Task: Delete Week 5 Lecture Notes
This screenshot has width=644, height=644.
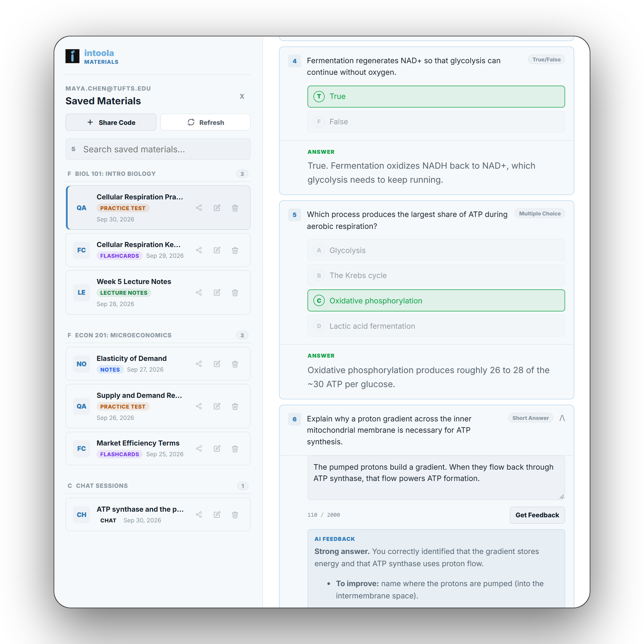Action: [235, 293]
